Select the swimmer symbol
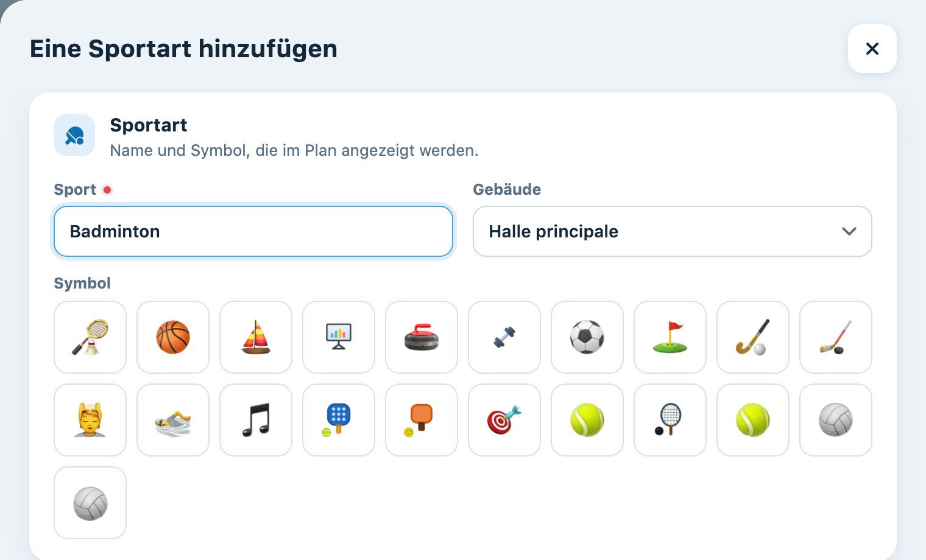Image resolution: width=926 pixels, height=560 pixels. [173, 420]
